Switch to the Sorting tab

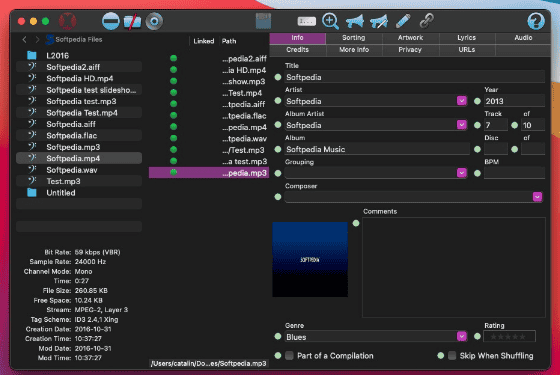[x=354, y=38]
